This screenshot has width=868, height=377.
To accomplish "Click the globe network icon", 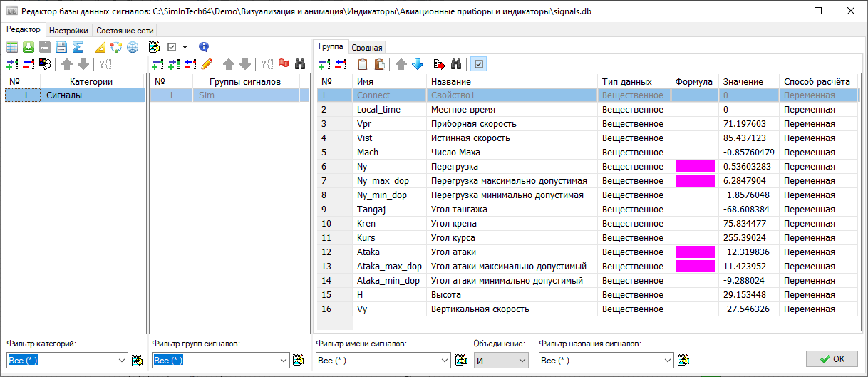I will click(133, 47).
